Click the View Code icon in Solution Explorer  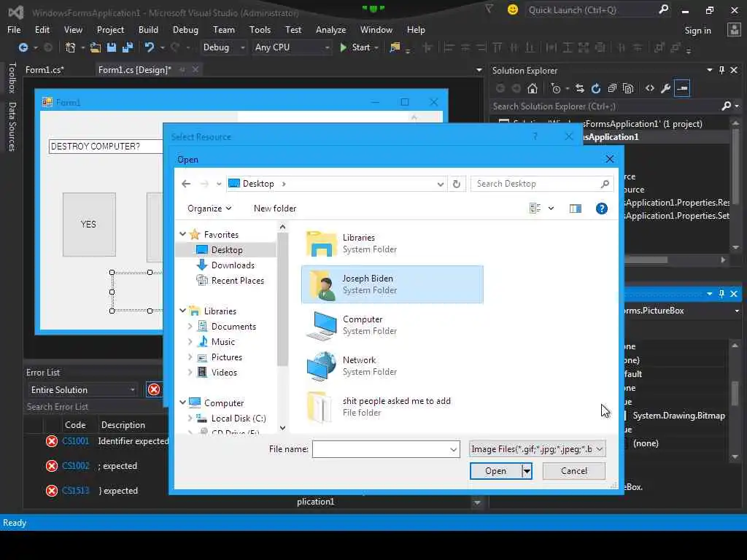coord(650,88)
